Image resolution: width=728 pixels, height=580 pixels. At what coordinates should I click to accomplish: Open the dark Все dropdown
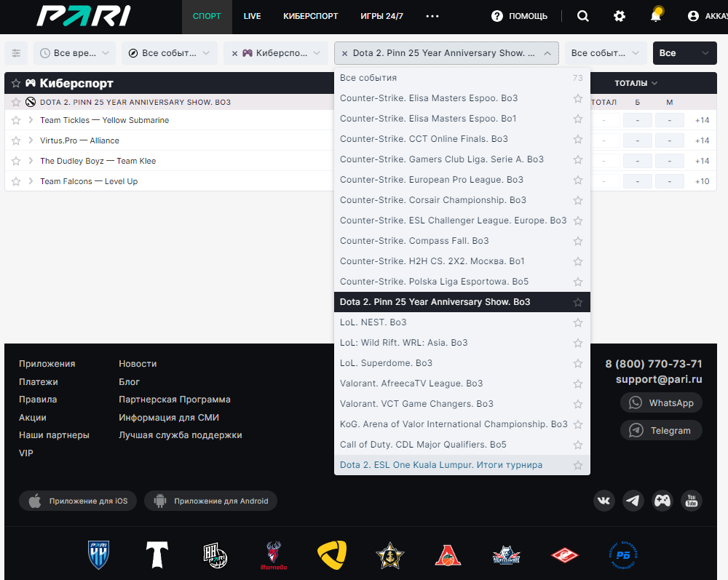(685, 53)
